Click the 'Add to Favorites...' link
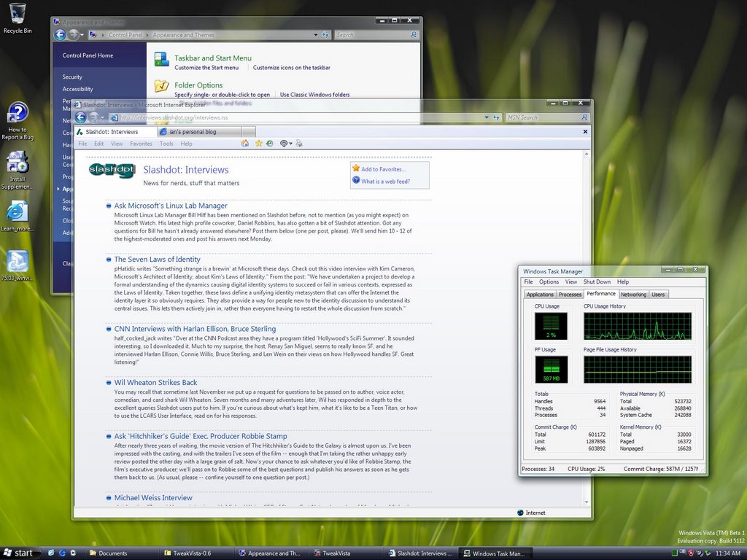This screenshot has width=747, height=560. pyautogui.click(x=383, y=169)
